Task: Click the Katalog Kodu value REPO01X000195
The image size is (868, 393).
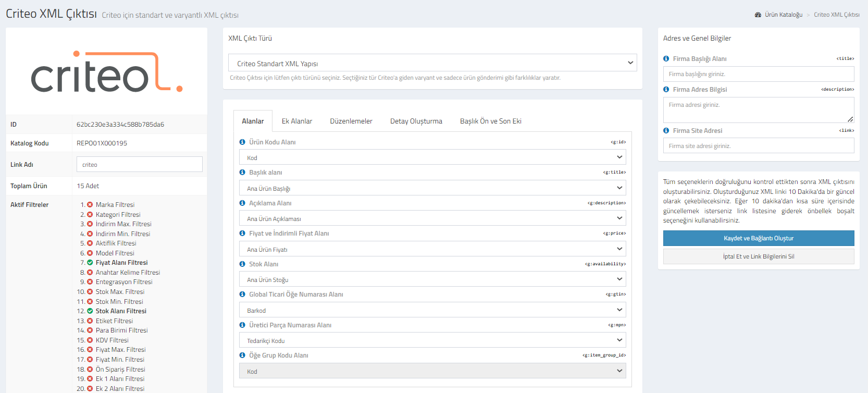Action: point(102,143)
